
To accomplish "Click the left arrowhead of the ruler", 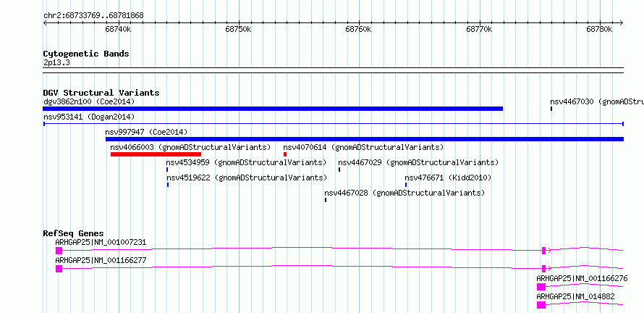I will click(45, 22).
